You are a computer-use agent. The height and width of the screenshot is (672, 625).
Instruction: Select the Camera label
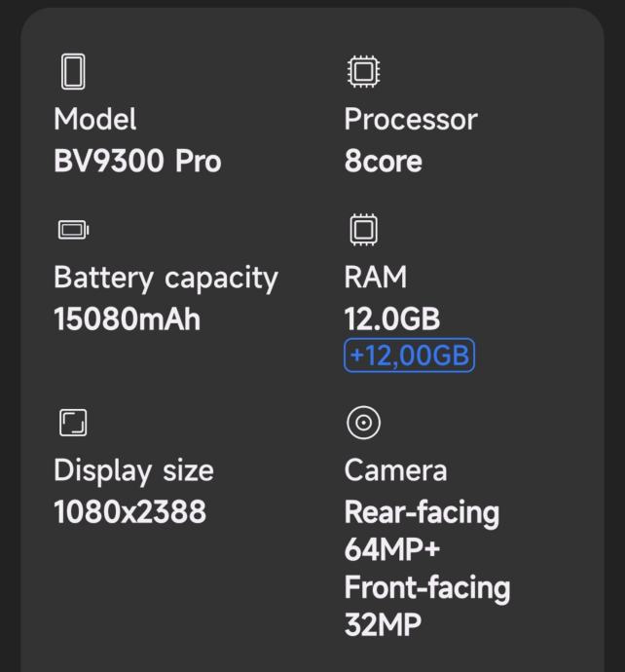pos(395,470)
